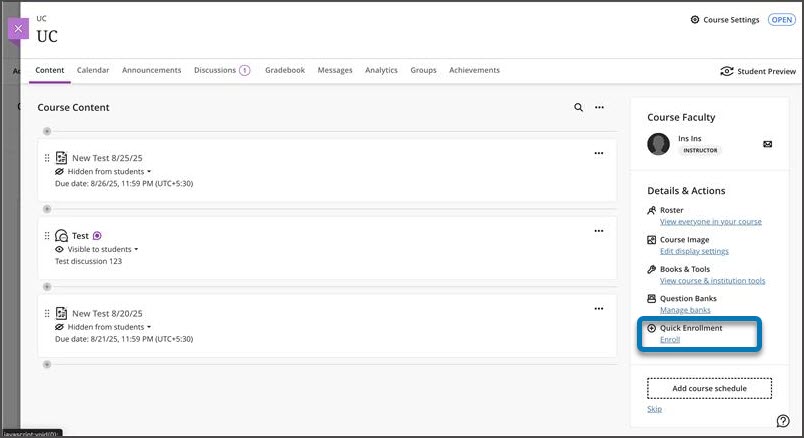Screen dimensions: 804x438
Task: Click the plus add-content button at top of list
Action: point(47,131)
